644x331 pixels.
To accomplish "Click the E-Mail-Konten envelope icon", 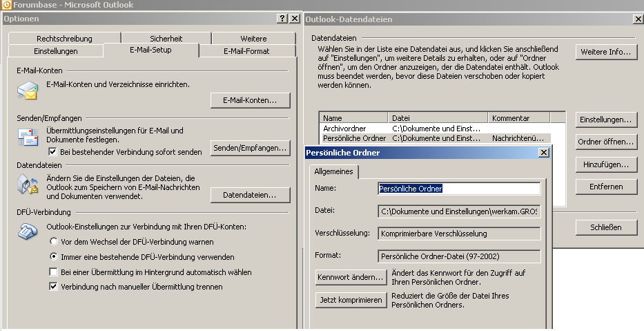I will click(x=28, y=91).
